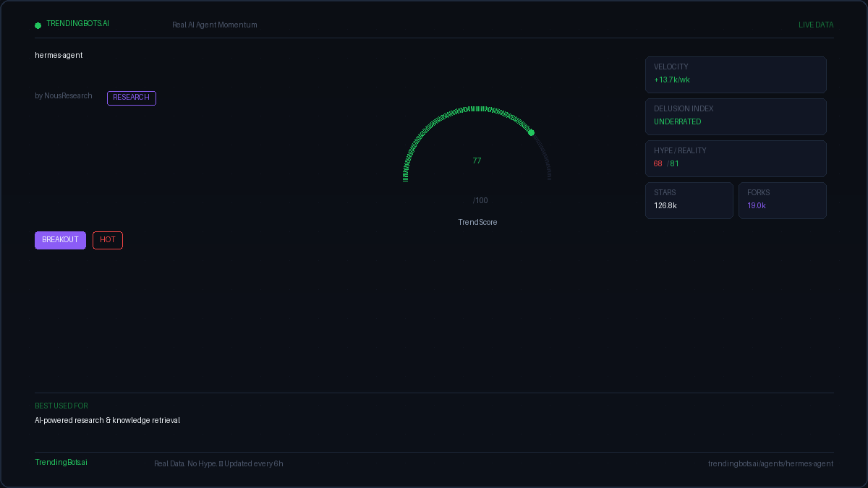Click the UNDERRATED value
868x488 pixels.
(x=678, y=122)
